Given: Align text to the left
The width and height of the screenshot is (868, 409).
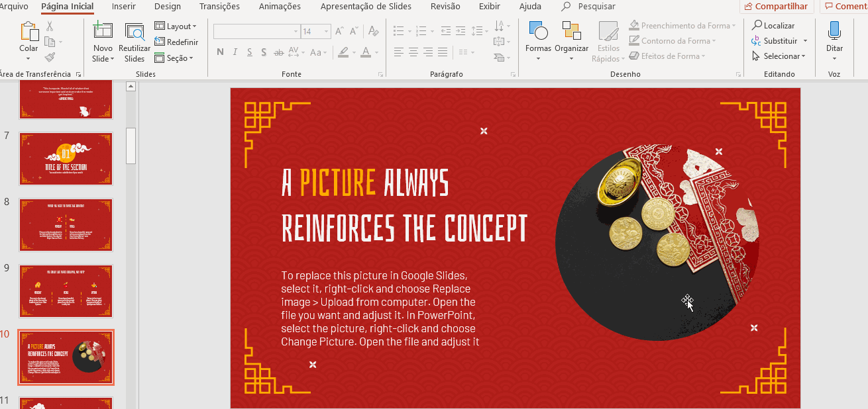Looking at the screenshot, I should pyautogui.click(x=398, y=52).
